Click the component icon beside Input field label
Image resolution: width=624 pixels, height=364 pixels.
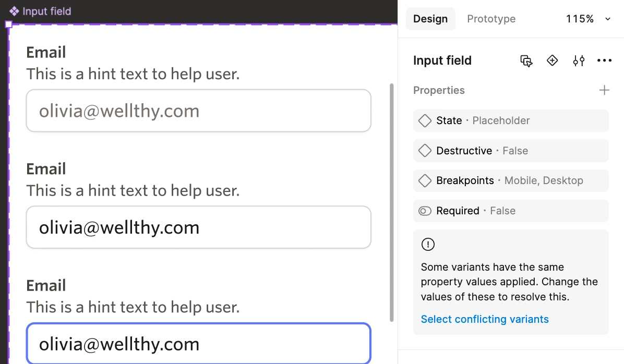click(x=14, y=11)
